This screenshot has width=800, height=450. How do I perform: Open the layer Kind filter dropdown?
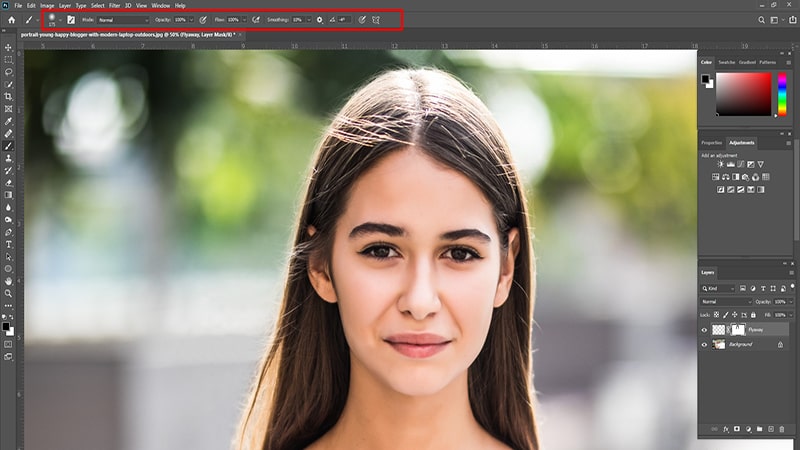(718, 288)
